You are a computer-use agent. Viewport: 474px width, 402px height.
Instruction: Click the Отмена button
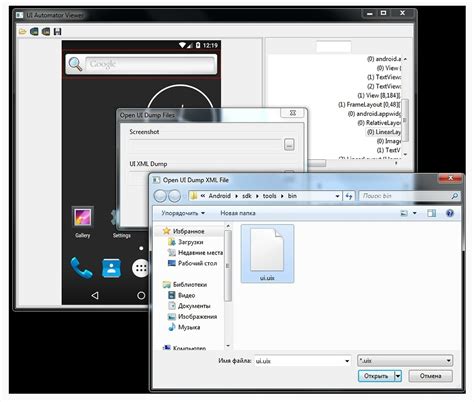tap(430, 376)
